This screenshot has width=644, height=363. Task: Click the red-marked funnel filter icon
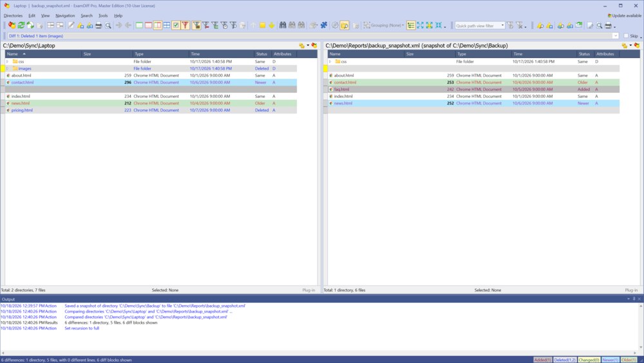tap(206, 26)
